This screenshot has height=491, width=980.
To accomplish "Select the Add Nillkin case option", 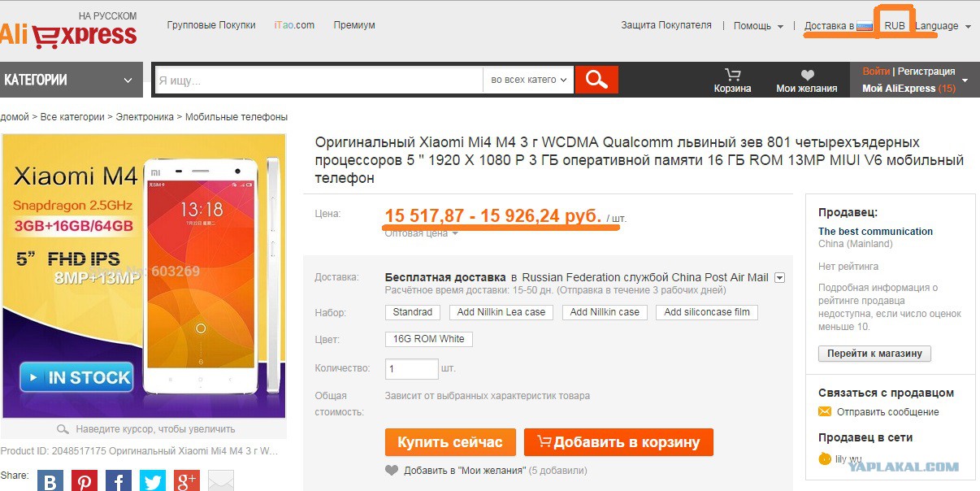I will tap(605, 312).
